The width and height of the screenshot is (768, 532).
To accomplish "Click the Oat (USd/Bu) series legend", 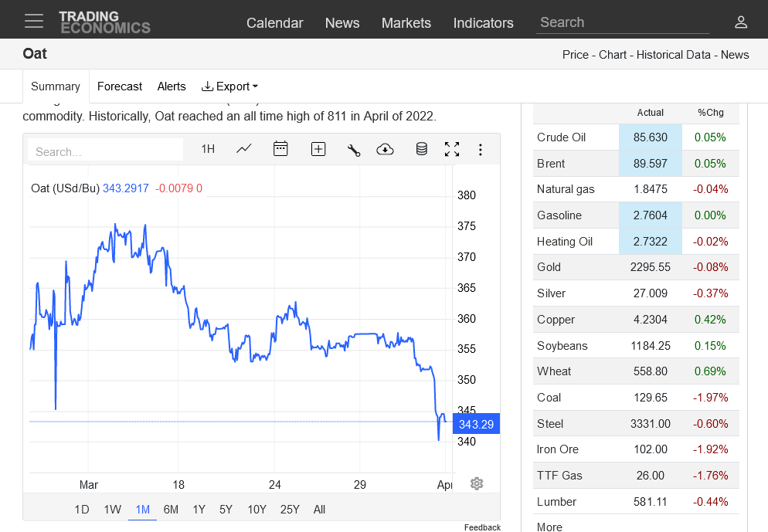I will 65,188.
